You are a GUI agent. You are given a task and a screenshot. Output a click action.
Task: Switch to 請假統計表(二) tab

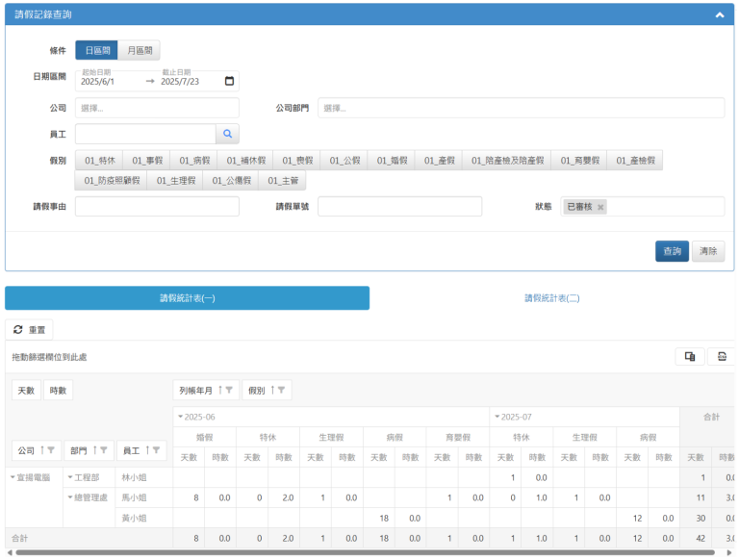(x=551, y=298)
